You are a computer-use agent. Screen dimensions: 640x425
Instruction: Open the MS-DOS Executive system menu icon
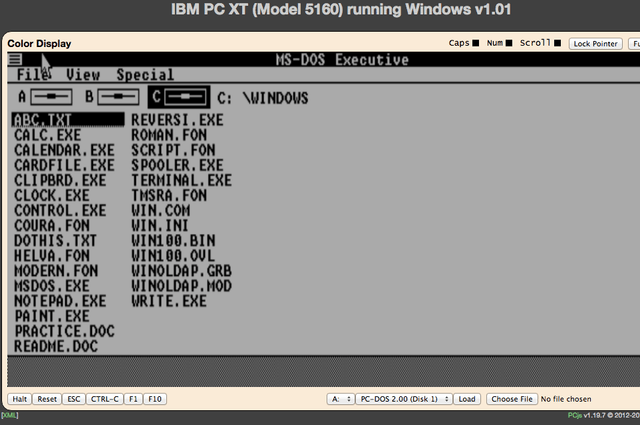pos(15,60)
